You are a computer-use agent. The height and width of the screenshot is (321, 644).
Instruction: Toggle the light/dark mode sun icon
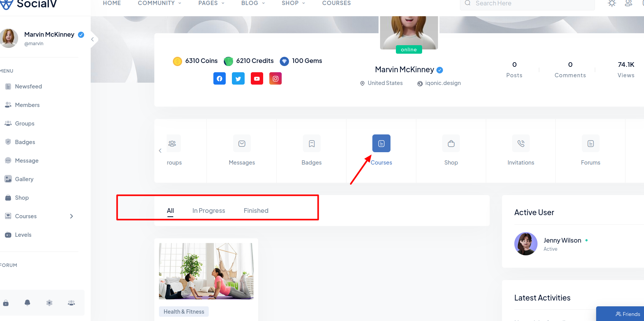tap(612, 3)
